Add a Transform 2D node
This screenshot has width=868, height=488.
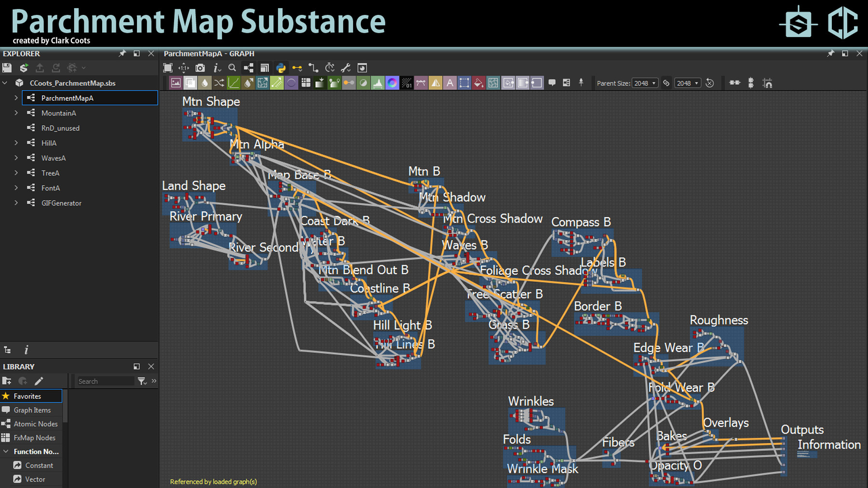click(464, 83)
